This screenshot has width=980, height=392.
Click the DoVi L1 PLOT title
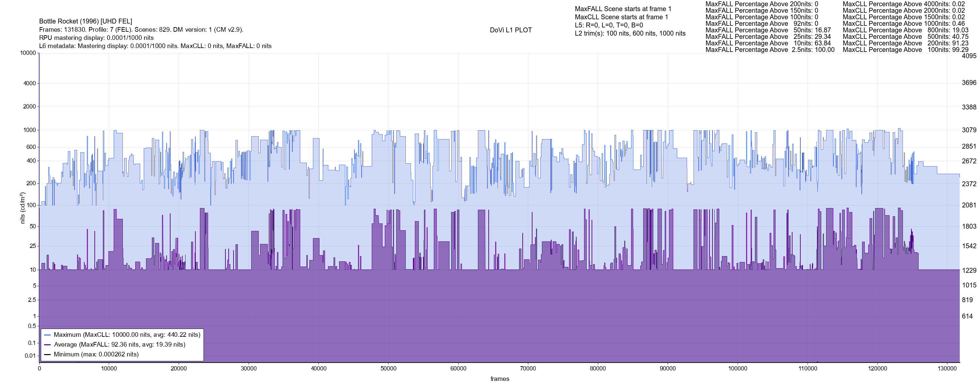511,30
